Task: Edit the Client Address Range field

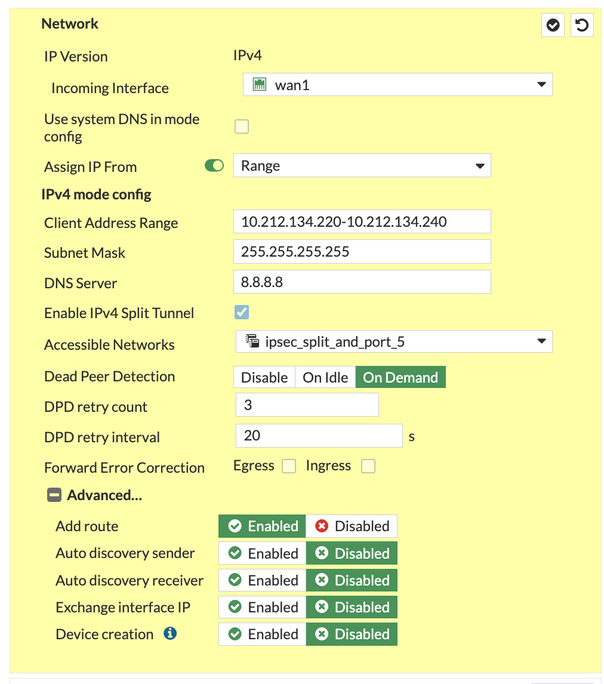Action: (362, 222)
